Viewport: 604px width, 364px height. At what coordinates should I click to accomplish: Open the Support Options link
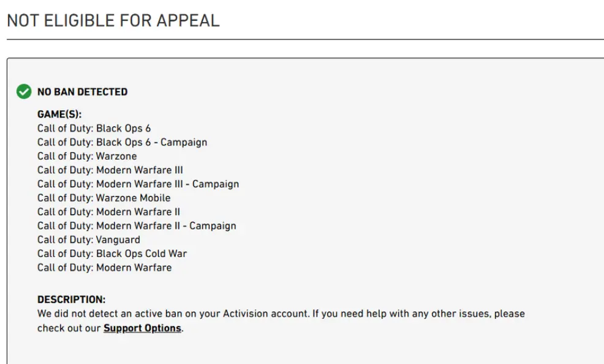point(142,328)
